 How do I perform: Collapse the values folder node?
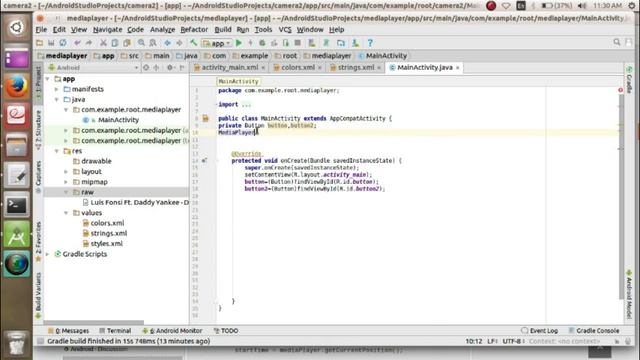coord(66,213)
